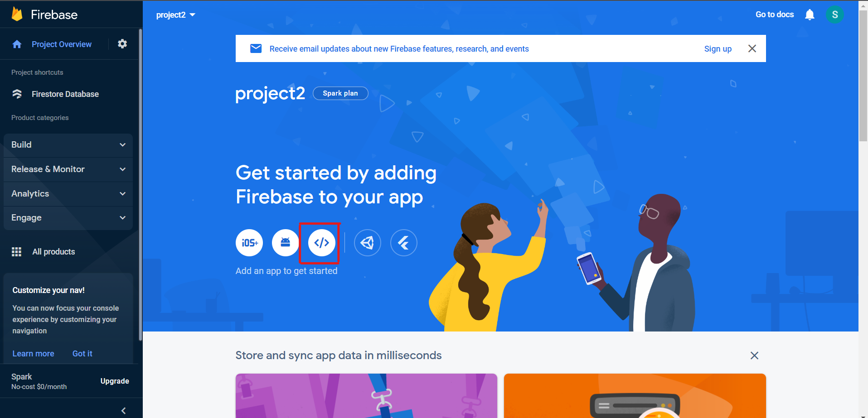Open notifications bell icon
The width and height of the screenshot is (868, 418).
pyautogui.click(x=810, y=14)
